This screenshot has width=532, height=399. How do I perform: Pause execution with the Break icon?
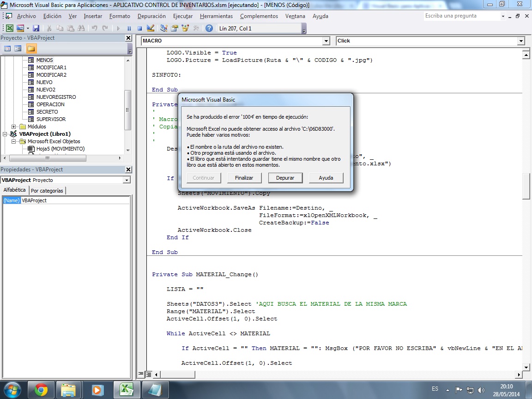click(x=129, y=29)
